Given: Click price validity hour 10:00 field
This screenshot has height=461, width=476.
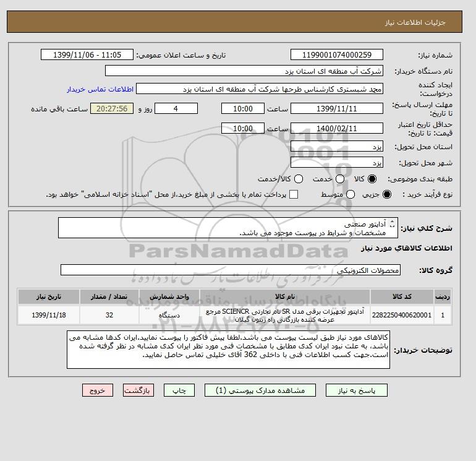Looking at the screenshot, I should (x=243, y=128).
